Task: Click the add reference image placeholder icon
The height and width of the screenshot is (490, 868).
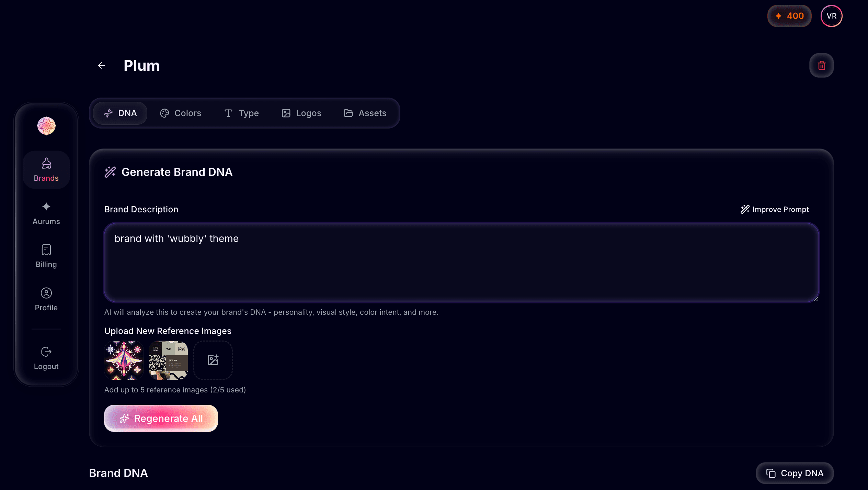Action: 213,360
